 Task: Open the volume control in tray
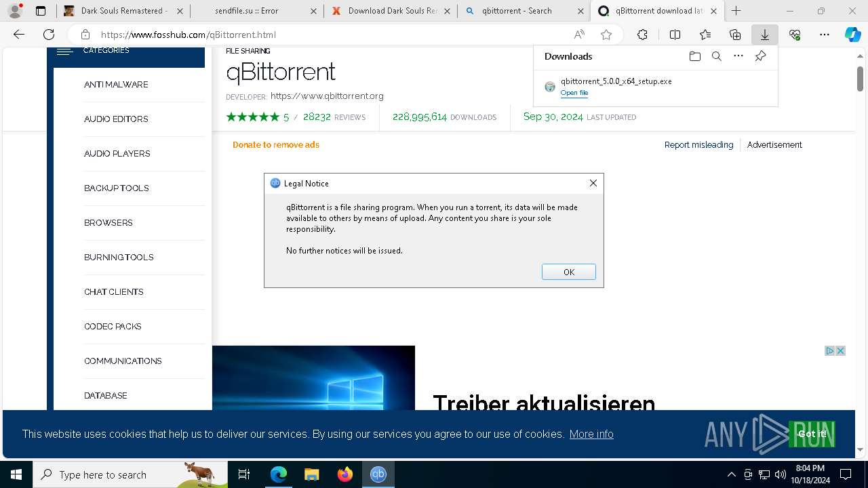(780, 474)
